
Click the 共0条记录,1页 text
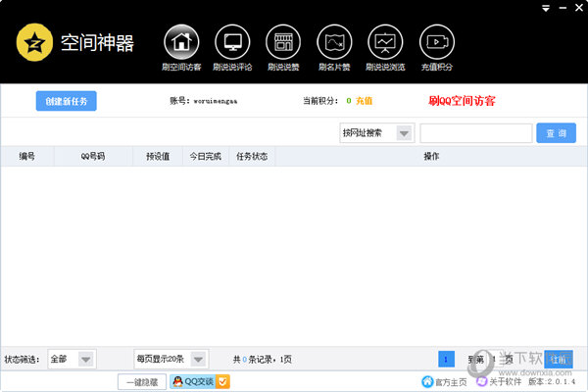point(263,360)
